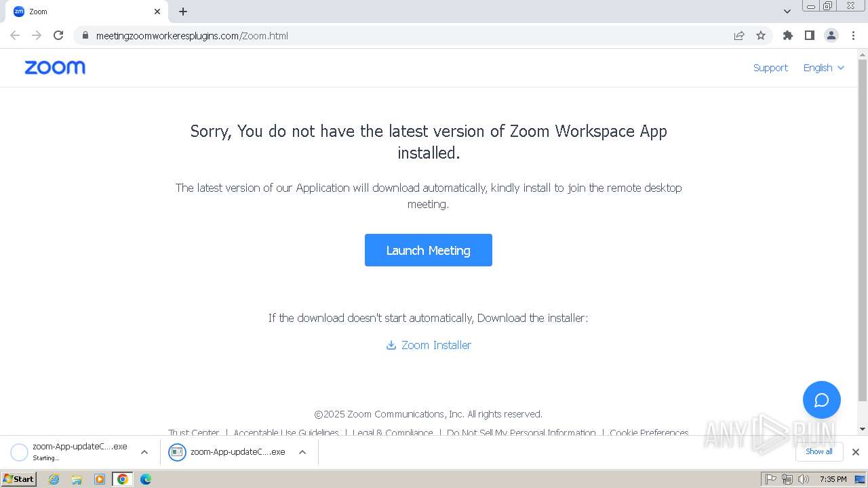Focus the address bar URL field
868x488 pixels.
pos(407,35)
